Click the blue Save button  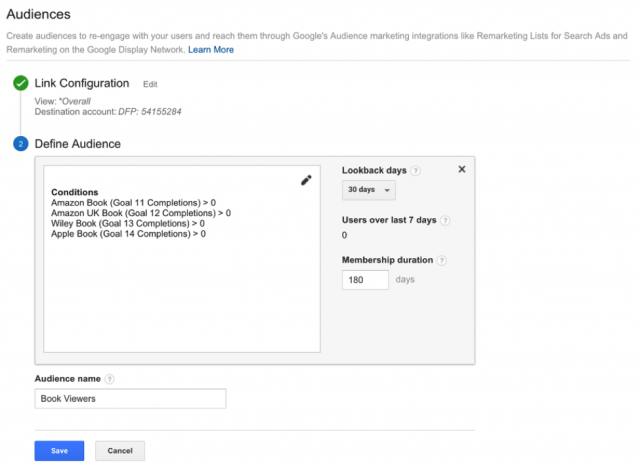59,451
